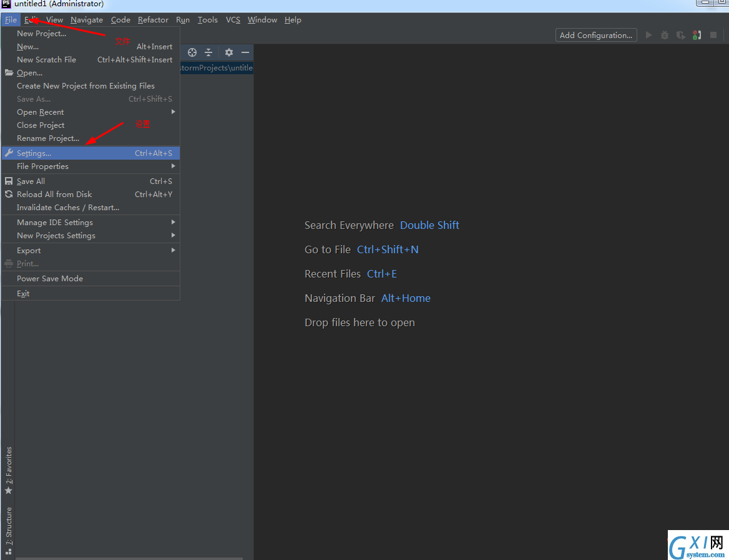Screen dimensions: 729x560
Task: Expand New Projects Settings submenu arrow
Action: click(173, 236)
